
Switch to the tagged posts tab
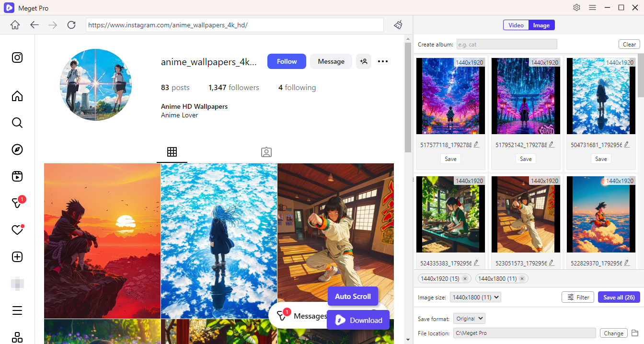click(266, 152)
